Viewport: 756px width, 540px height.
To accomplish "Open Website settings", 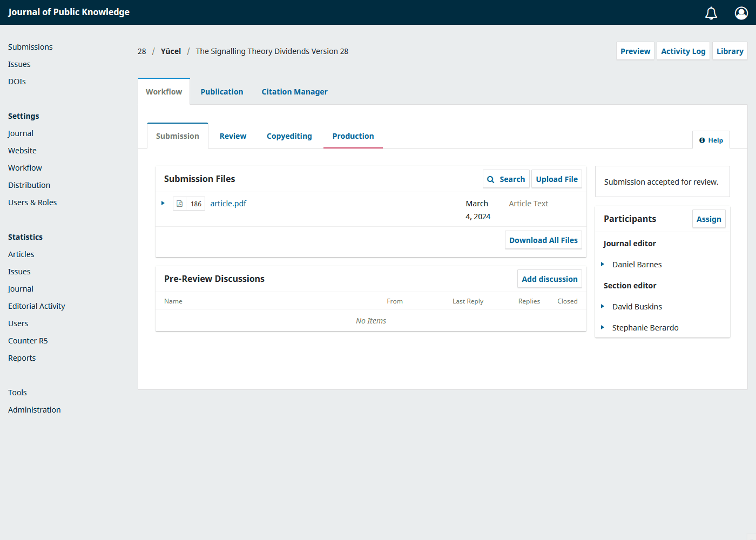I will point(22,151).
